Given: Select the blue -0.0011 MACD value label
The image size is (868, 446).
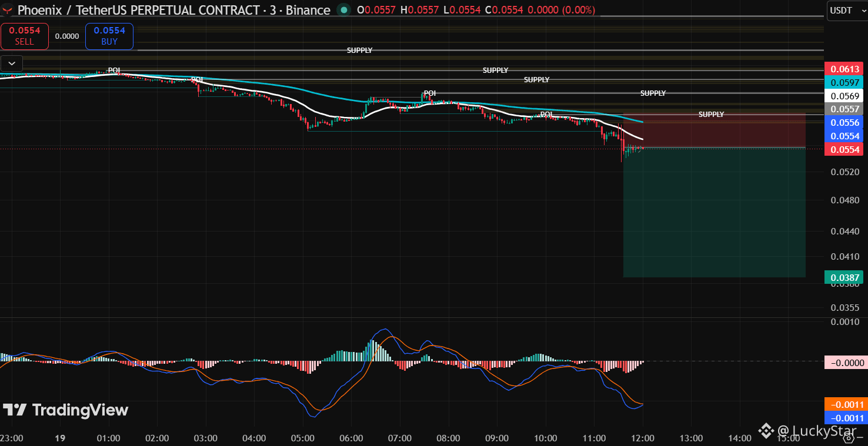Looking at the screenshot, I should [x=845, y=418].
